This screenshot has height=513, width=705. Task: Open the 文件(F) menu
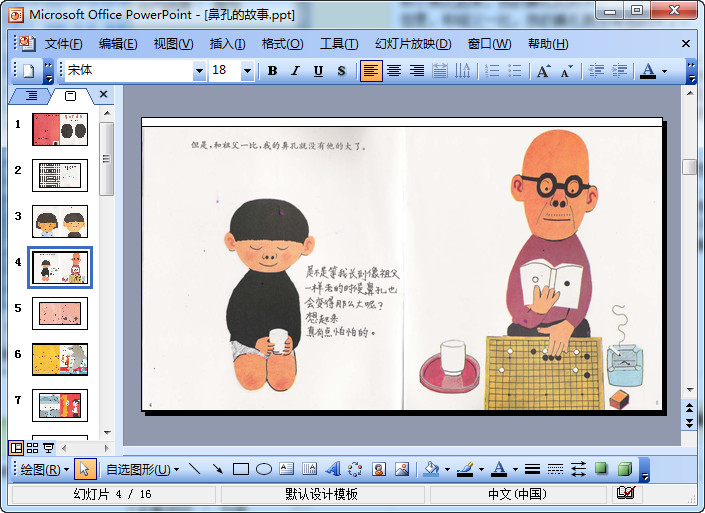(63, 44)
